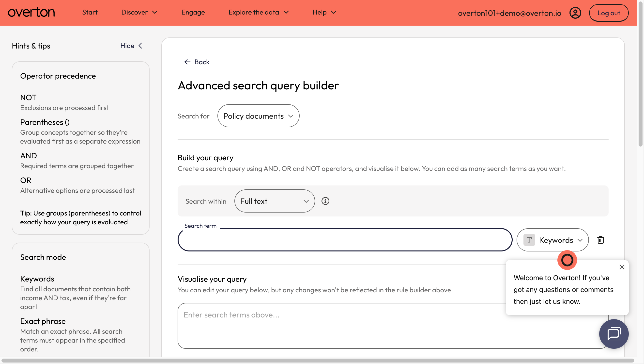
Task: Open the chat bubble widget
Action: pos(614,334)
